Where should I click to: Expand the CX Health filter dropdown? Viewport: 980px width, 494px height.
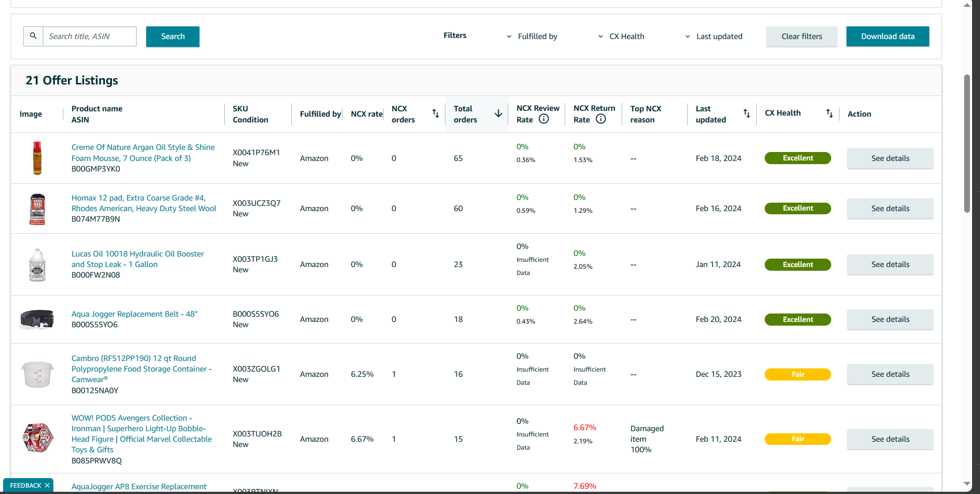[621, 36]
